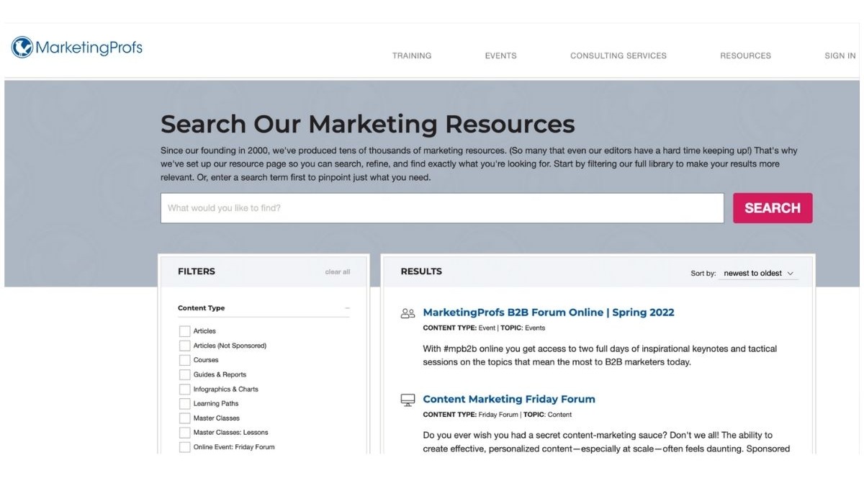Click the event icon beside B2B Forum result
This screenshot has width=864, height=504.
pos(408,313)
